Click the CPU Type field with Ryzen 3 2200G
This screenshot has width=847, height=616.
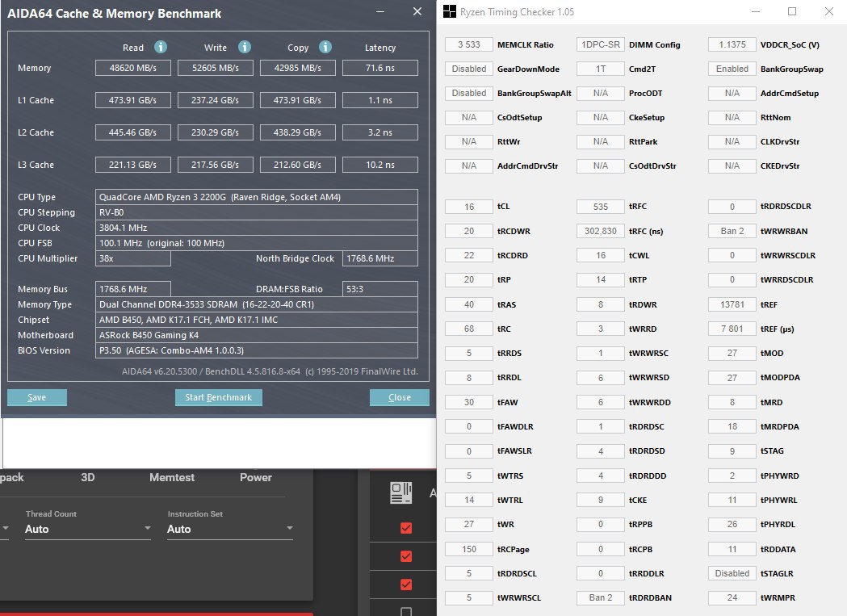point(257,197)
